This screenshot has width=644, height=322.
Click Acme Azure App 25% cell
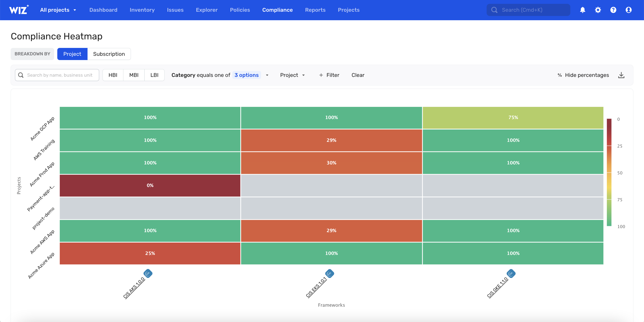click(x=150, y=253)
